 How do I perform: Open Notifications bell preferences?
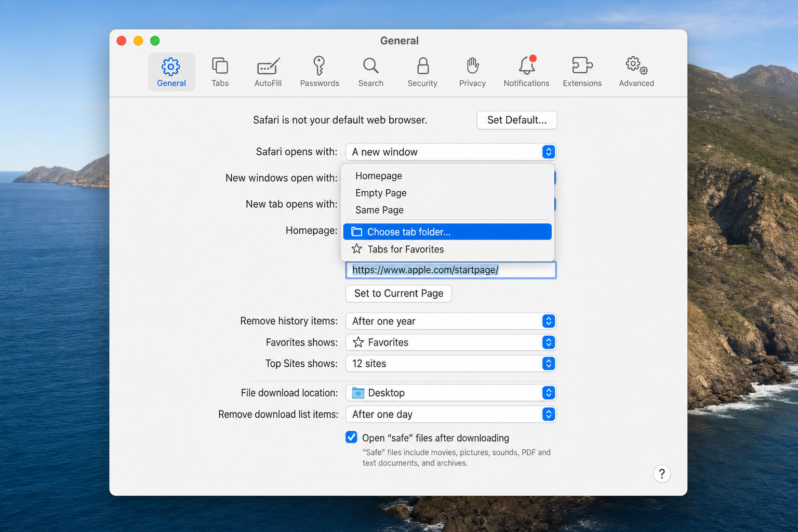click(x=526, y=72)
